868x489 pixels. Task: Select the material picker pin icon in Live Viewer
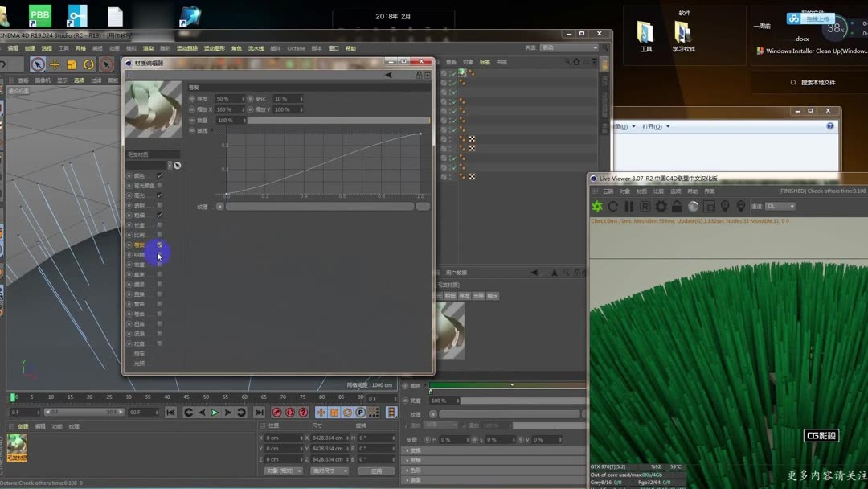coord(726,207)
